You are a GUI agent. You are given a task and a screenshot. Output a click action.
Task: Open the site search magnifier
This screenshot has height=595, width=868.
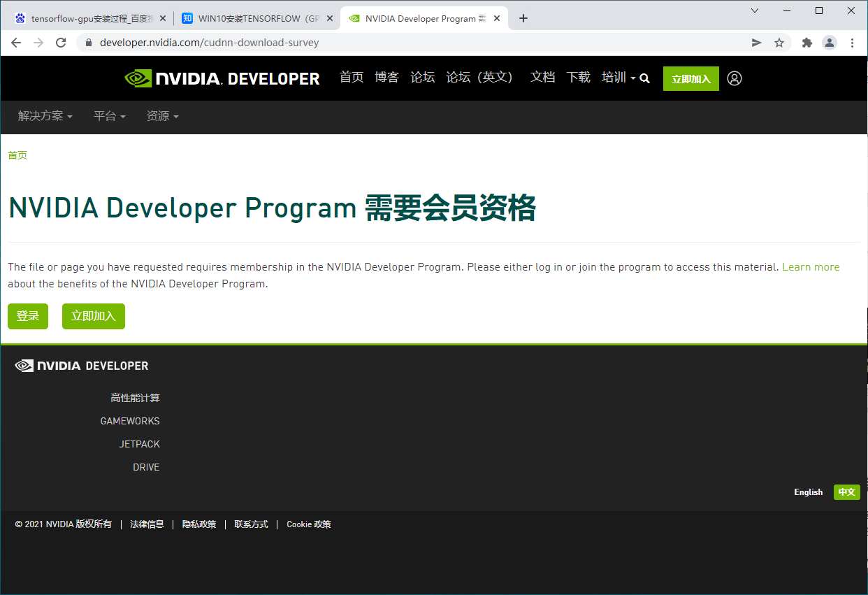645,78
